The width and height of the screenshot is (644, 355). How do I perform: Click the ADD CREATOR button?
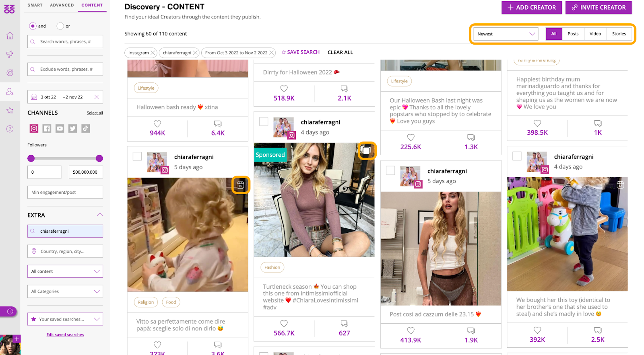[x=532, y=7]
